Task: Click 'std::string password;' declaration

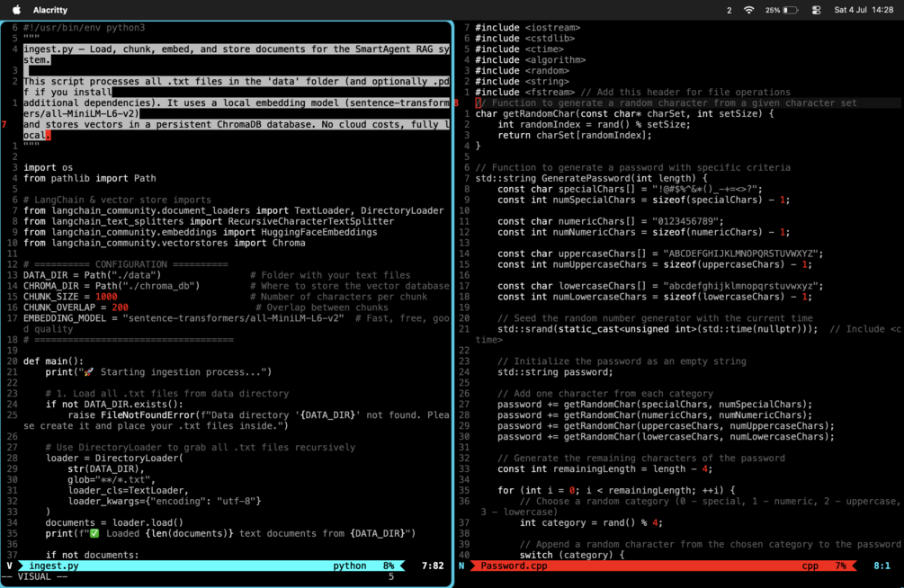Action: 555,372
